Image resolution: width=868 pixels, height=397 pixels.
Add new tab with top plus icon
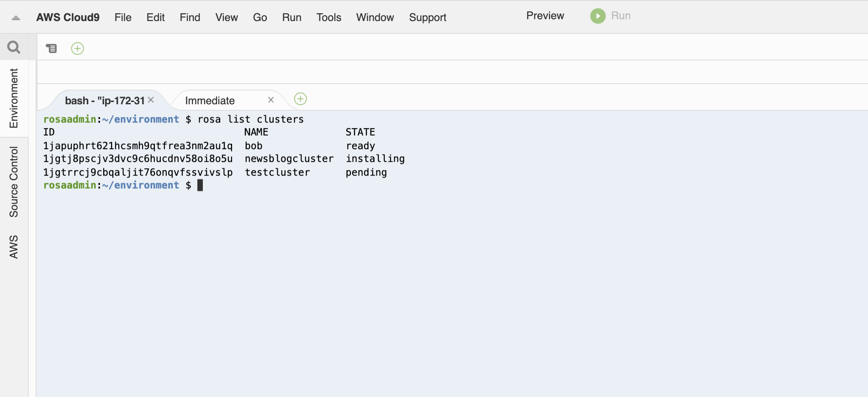[x=78, y=48]
